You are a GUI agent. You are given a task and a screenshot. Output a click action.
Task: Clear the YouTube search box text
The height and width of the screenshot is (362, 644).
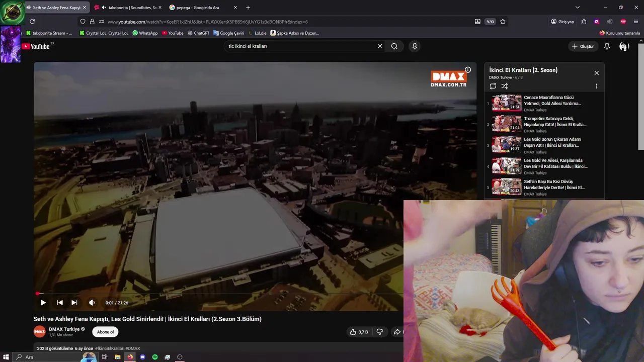[x=380, y=46]
